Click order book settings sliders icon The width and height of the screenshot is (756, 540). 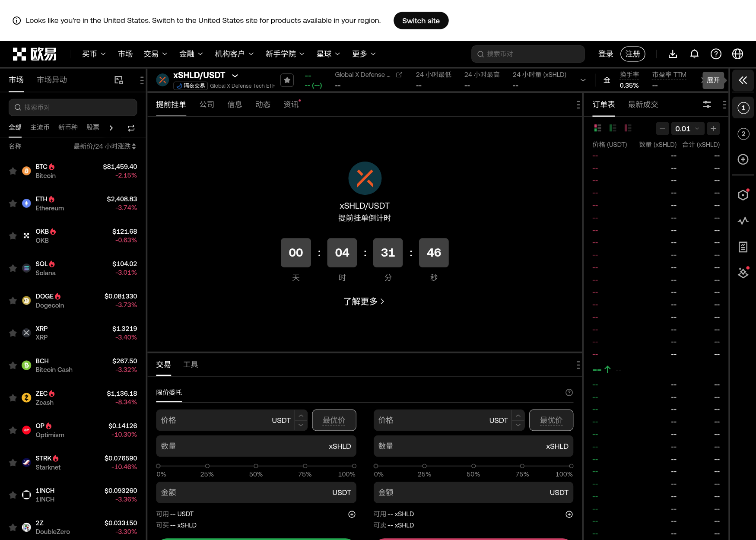tap(707, 105)
